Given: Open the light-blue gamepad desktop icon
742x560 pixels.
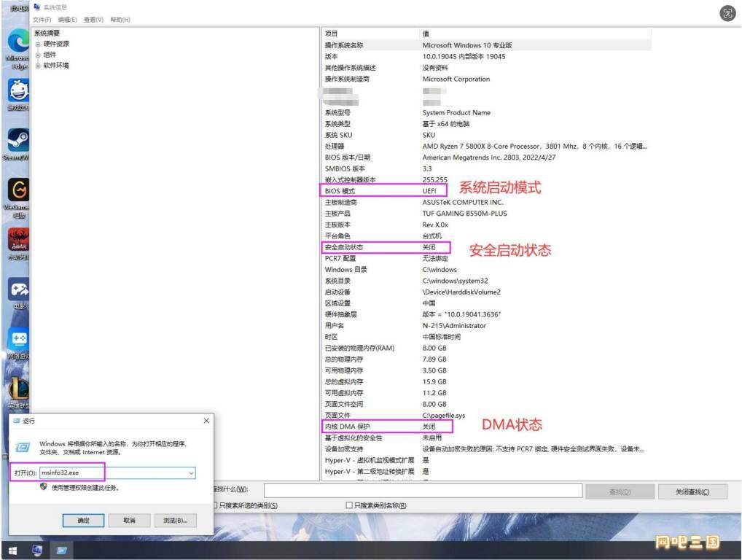Looking at the screenshot, I should click(19, 339).
